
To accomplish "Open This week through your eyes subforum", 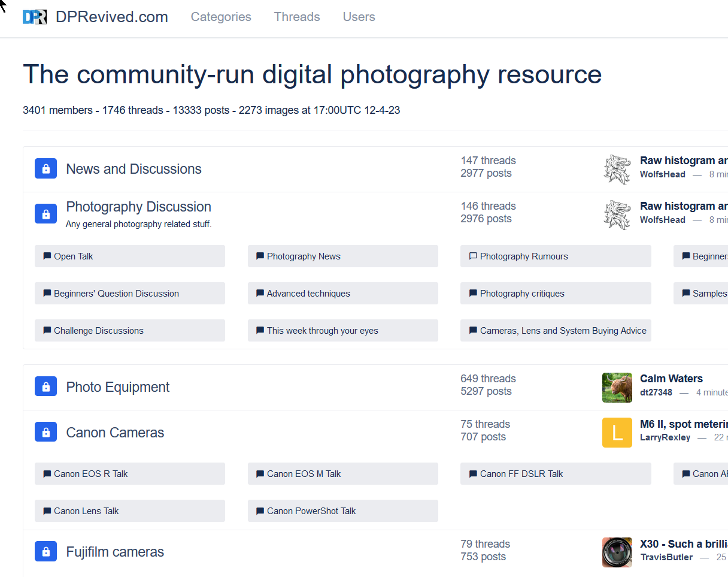I will click(x=343, y=331).
